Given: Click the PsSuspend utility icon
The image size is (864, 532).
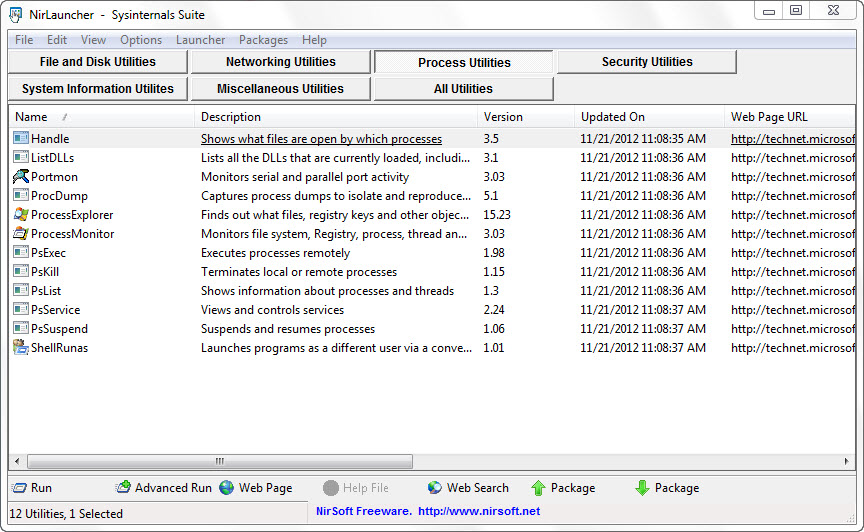Looking at the screenshot, I should [21, 329].
